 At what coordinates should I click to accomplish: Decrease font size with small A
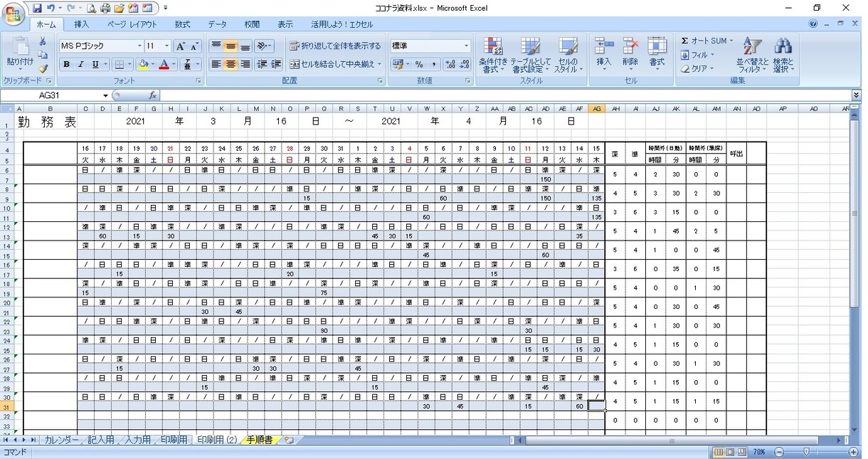pos(194,46)
